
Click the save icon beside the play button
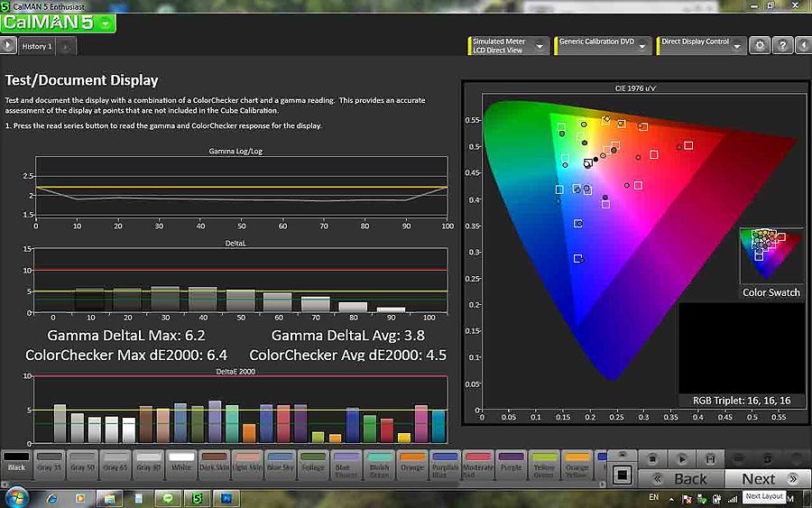[x=709, y=459]
